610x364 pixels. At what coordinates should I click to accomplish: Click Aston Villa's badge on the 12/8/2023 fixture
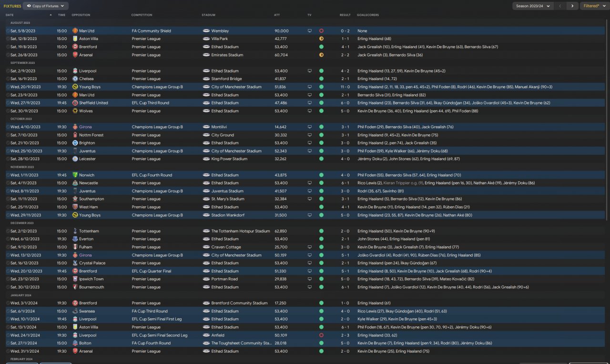point(75,39)
